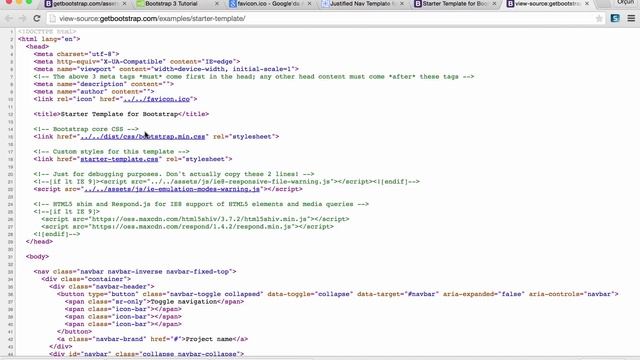Screen dimensions: 640x360
Task: Switch to the favicon.ico Google tab
Action: (x=268, y=4)
